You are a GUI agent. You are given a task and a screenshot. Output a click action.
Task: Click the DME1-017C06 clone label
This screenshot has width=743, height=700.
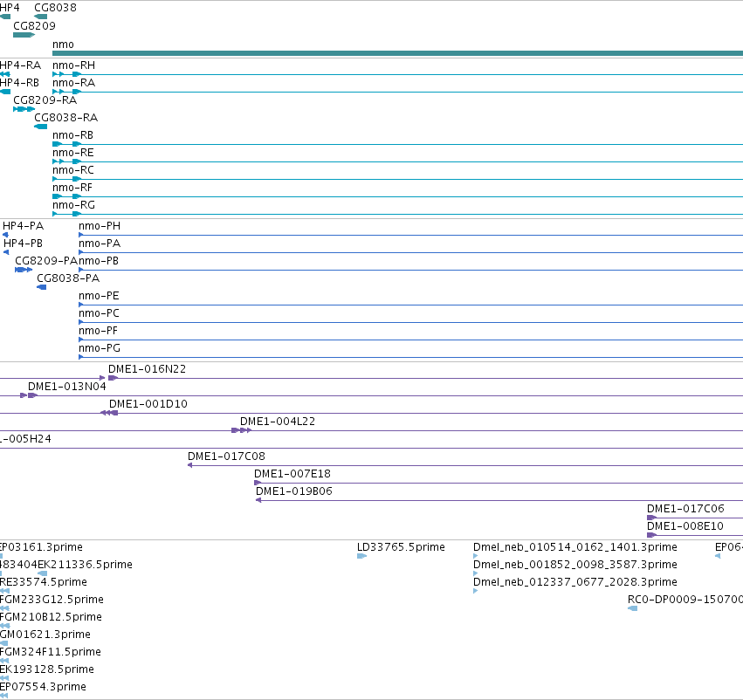[x=685, y=509]
